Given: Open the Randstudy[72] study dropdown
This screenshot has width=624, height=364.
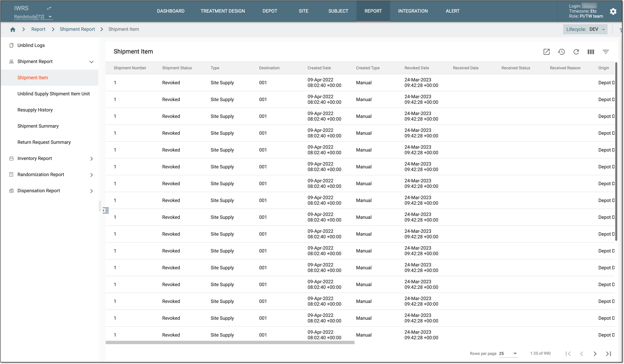Looking at the screenshot, I should coord(33,17).
